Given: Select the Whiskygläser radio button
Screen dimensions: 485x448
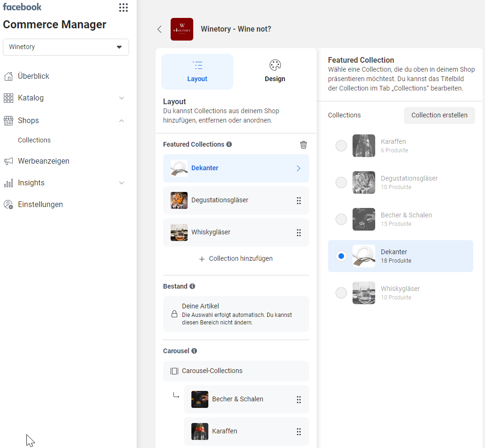Looking at the screenshot, I should 341,293.
